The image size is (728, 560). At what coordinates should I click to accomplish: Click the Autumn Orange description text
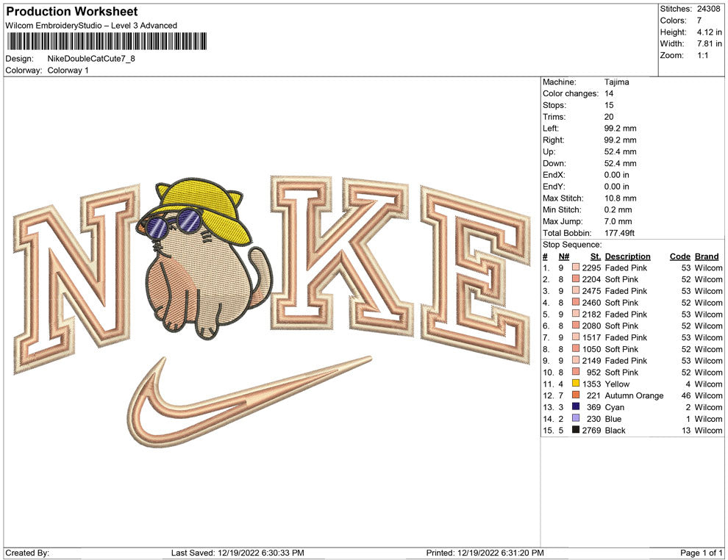[x=634, y=395]
